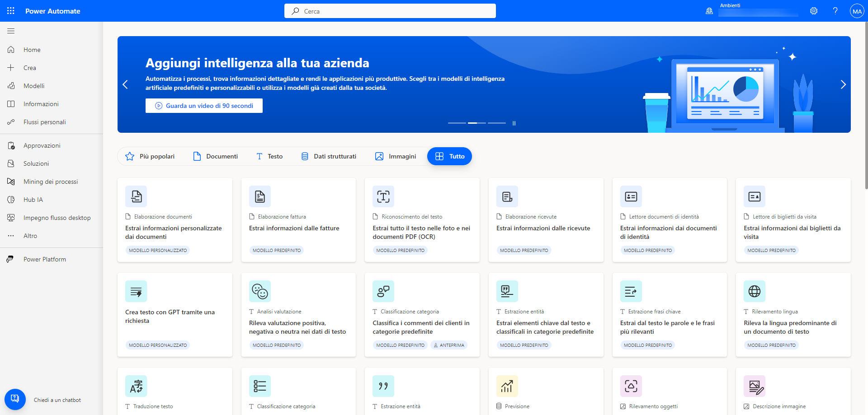Jump to third carousel indicator dash

pyautogui.click(x=497, y=123)
